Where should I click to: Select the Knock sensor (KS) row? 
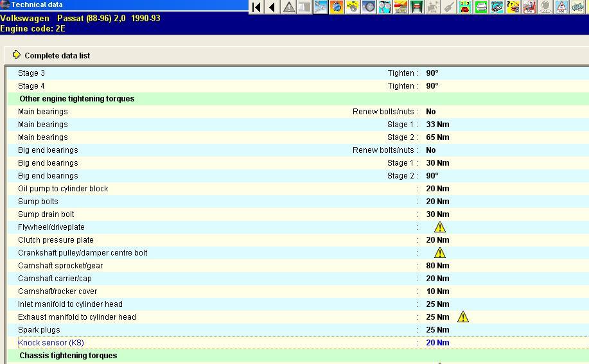tap(51, 343)
